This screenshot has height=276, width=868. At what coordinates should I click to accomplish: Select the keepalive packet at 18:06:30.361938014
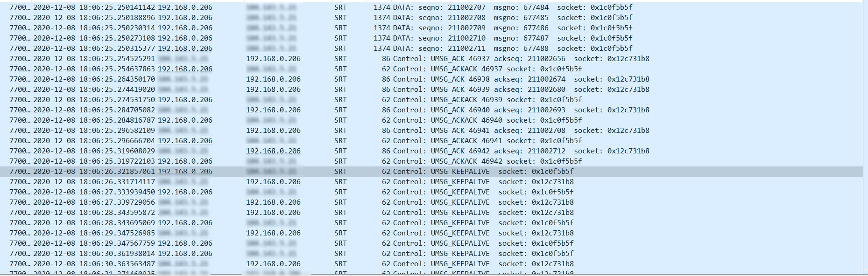(420, 253)
